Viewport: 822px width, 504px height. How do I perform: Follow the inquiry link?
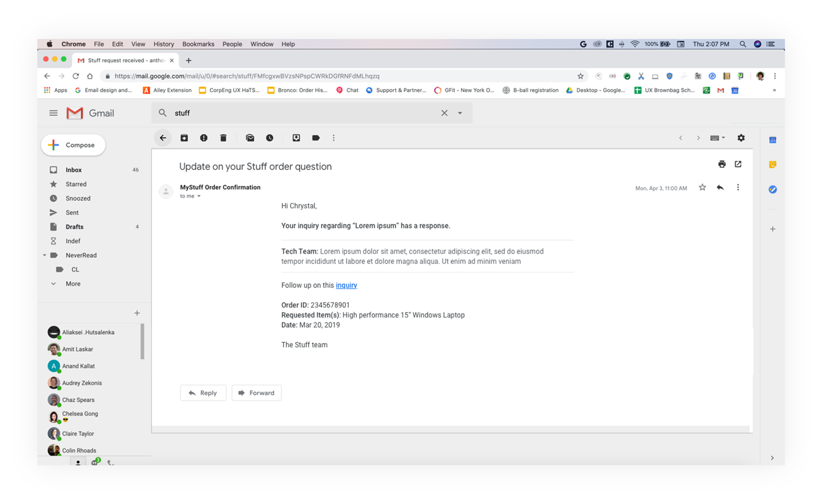[346, 285]
